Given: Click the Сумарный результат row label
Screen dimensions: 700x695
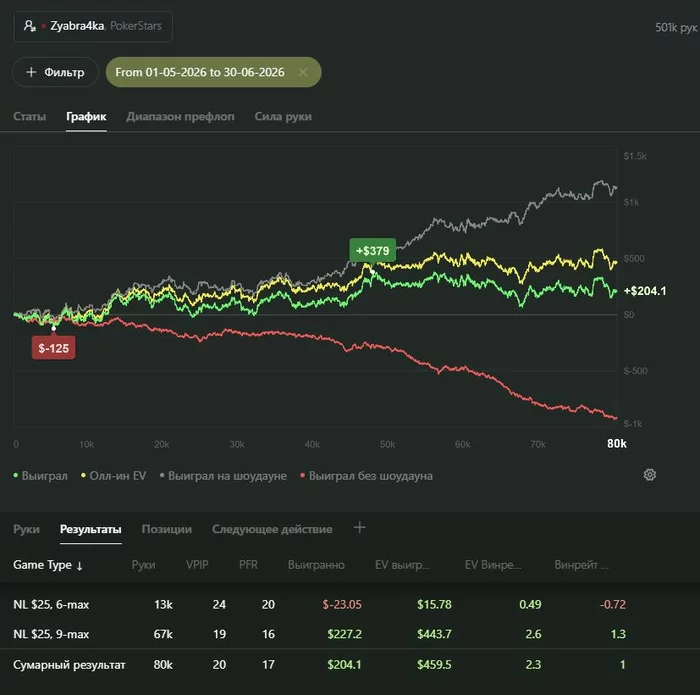Looking at the screenshot, I should pyautogui.click(x=69, y=665).
